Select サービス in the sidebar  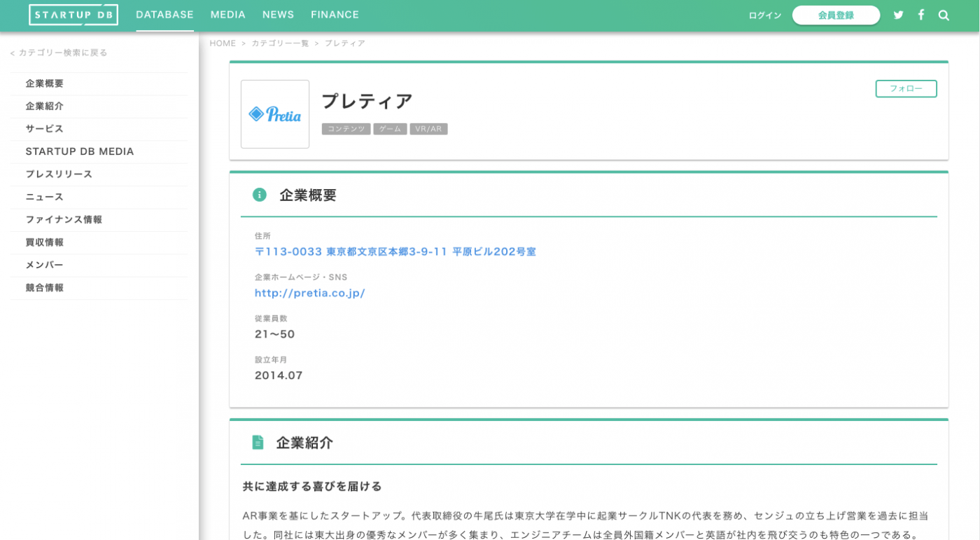pos(99,129)
